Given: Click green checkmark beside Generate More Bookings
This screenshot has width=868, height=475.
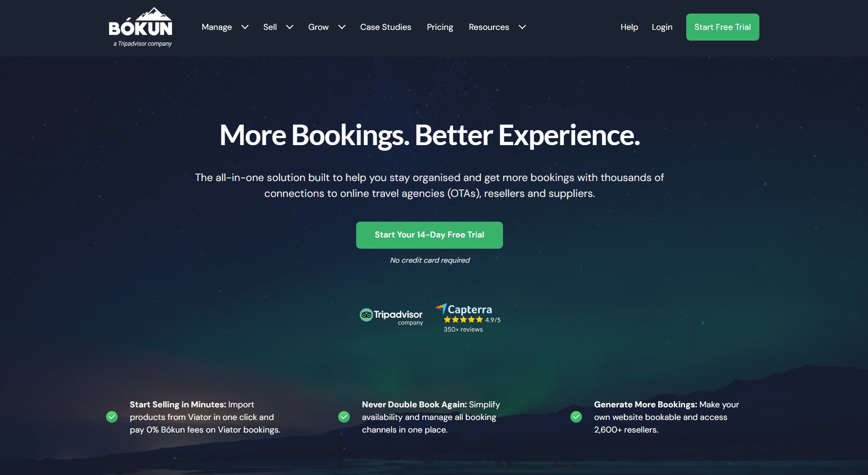Looking at the screenshot, I should click(x=576, y=417).
